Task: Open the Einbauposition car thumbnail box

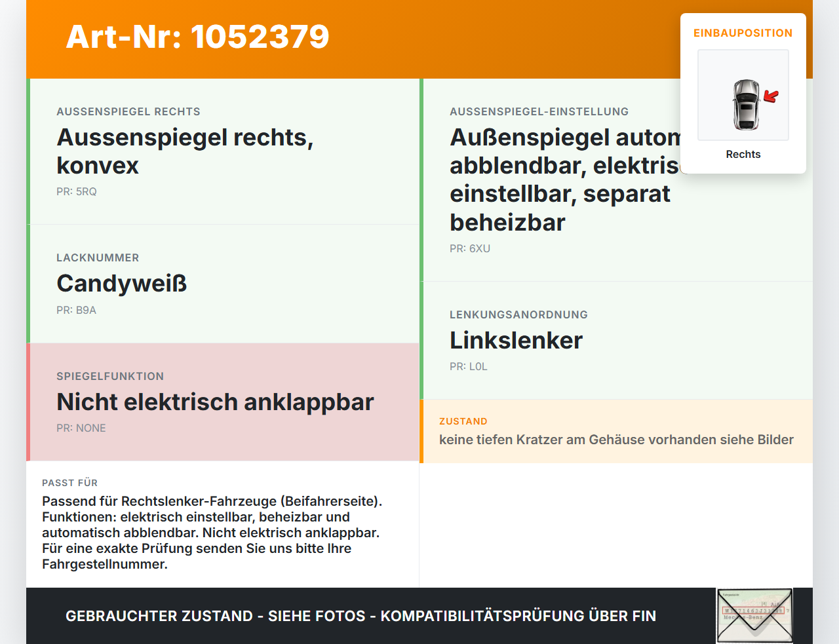Action: (x=743, y=95)
